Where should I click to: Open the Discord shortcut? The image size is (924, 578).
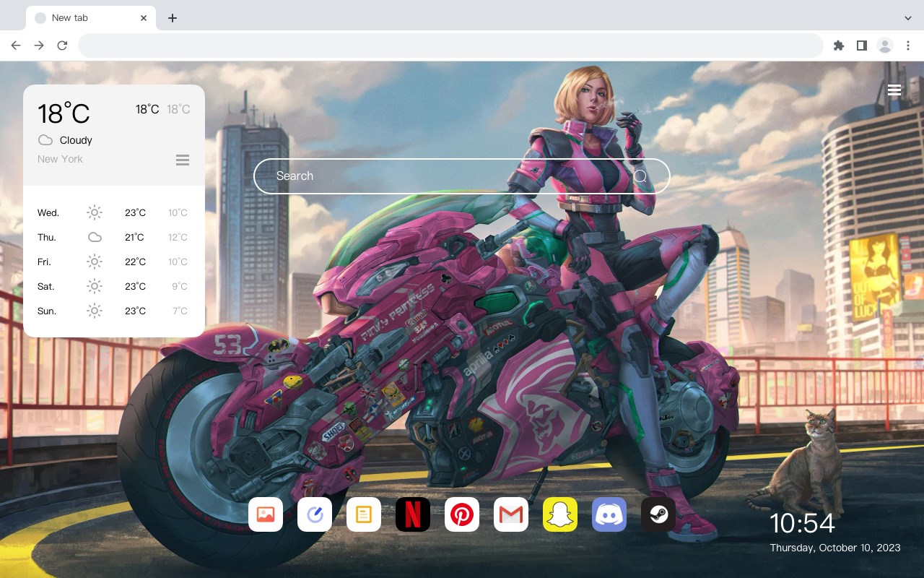coord(609,514)
